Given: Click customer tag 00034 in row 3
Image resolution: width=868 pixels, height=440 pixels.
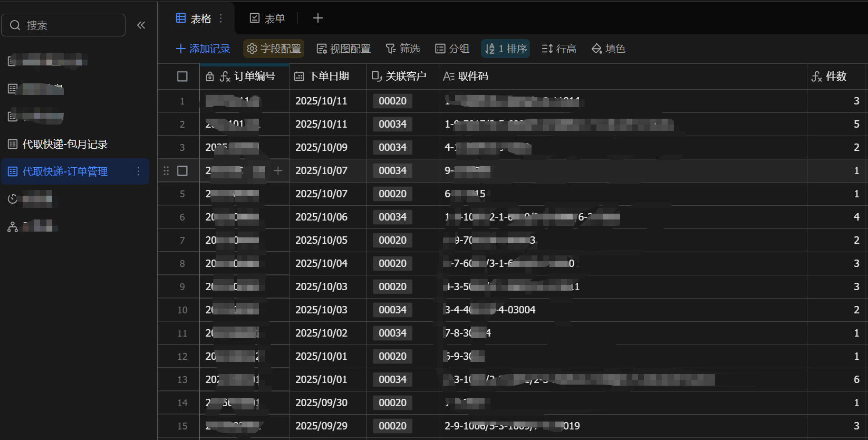Looking at the screenshot, I should click(393, 148).
